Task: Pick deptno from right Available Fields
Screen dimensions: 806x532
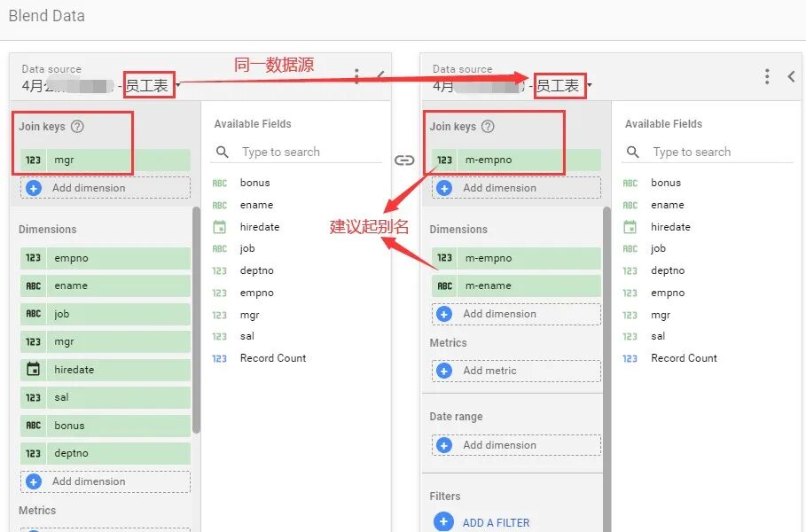Action: [x=667, y=271]
